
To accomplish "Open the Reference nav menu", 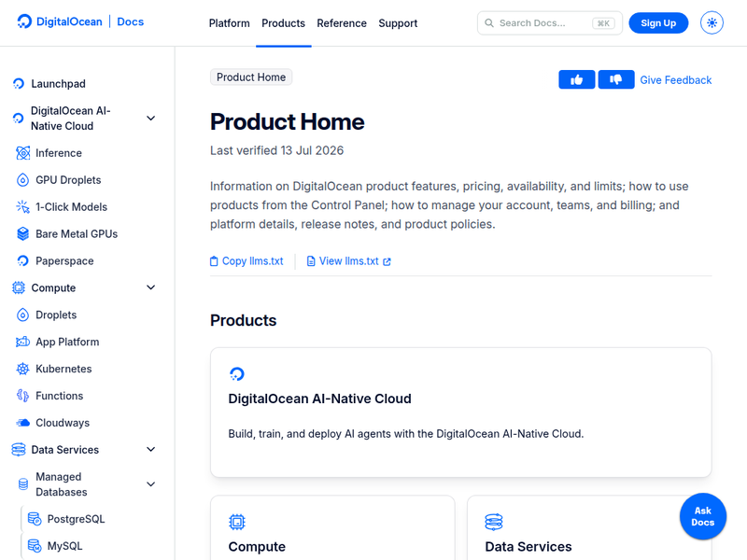I will [x=342, y=23].
